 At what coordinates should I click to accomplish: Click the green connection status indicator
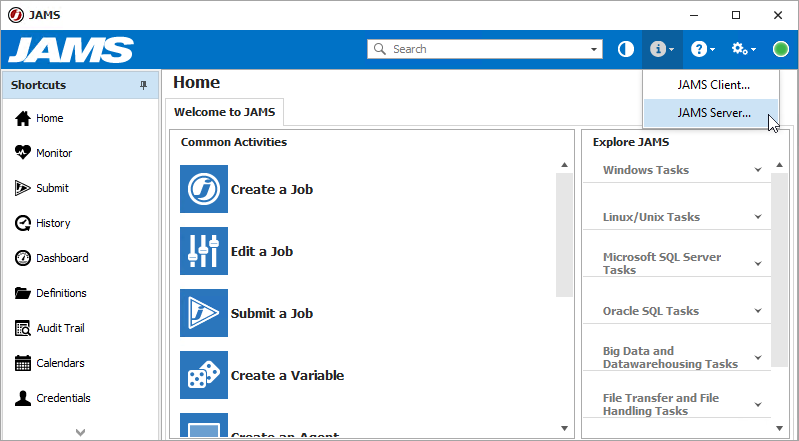(781, 49)
